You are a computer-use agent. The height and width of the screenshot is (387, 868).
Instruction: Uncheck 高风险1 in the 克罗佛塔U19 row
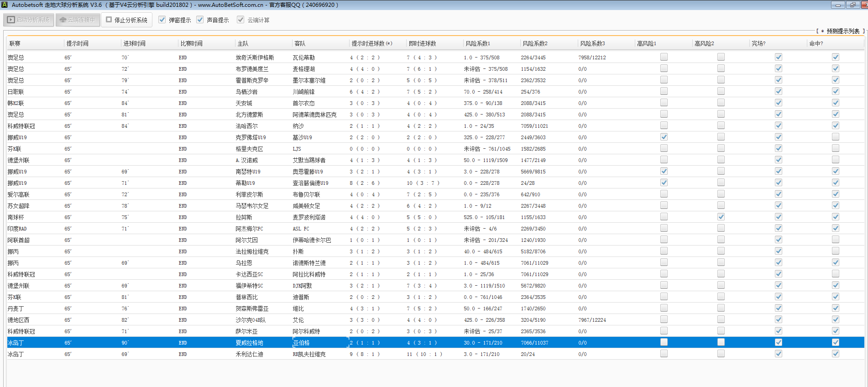664,137
